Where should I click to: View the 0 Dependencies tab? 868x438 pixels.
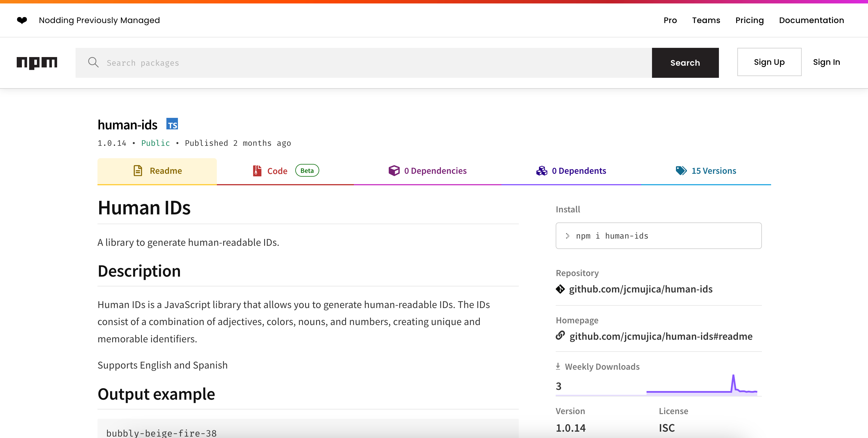coord(427,171)
